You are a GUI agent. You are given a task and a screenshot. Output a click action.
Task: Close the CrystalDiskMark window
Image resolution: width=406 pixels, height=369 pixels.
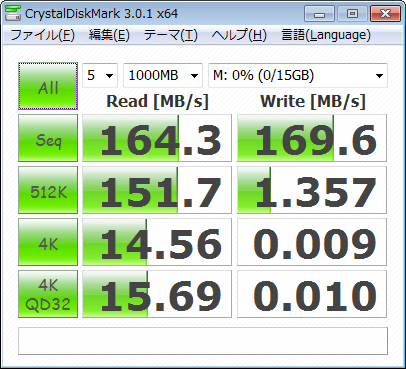(x=385, y=14)
